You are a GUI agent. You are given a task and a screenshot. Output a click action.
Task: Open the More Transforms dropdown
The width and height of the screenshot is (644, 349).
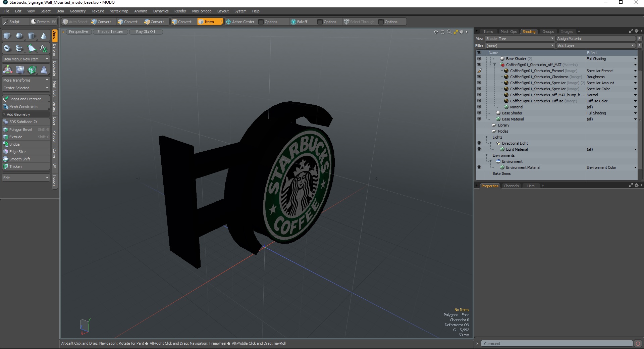click(x=26, y=80)
